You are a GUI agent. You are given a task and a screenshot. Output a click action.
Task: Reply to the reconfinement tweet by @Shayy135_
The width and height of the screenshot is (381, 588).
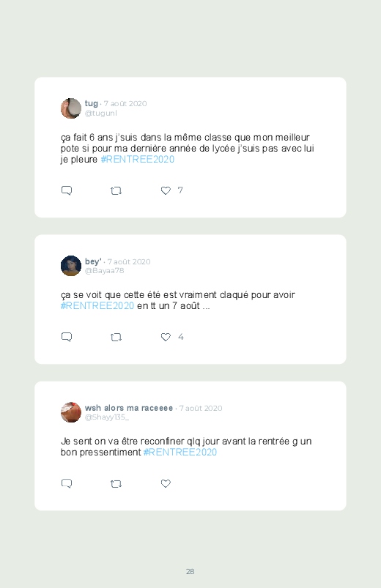[67, 483]
